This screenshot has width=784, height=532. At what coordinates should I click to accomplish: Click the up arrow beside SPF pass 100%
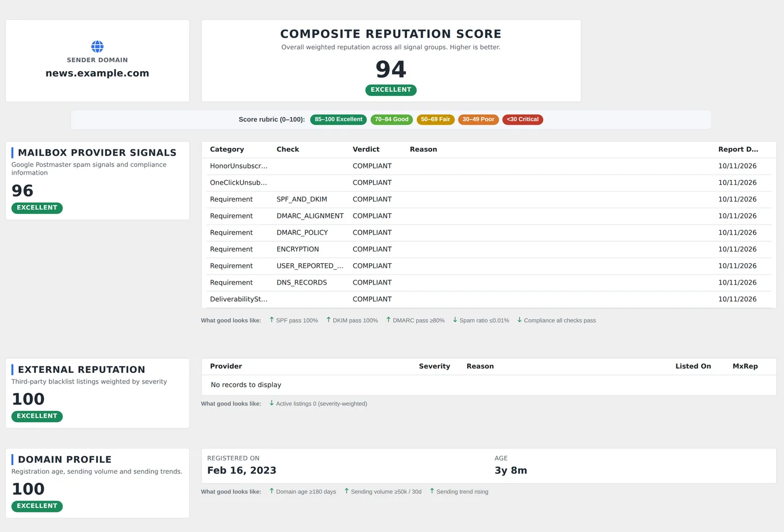point(272,320)
